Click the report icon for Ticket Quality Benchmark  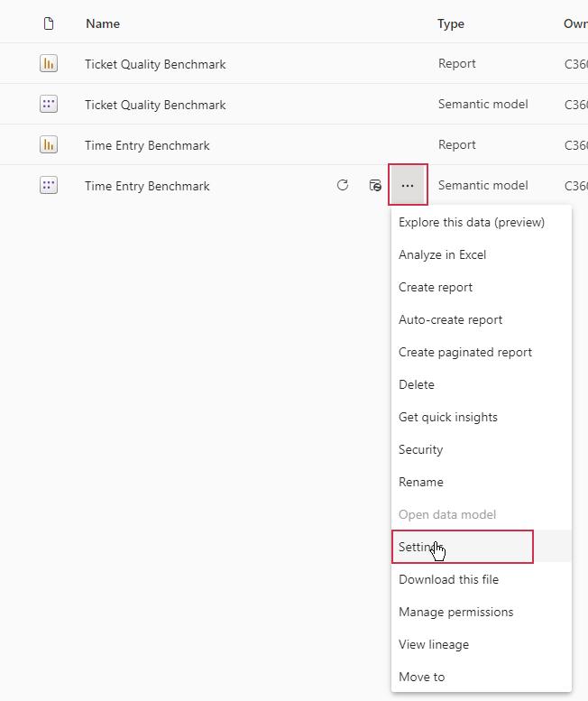49,64
